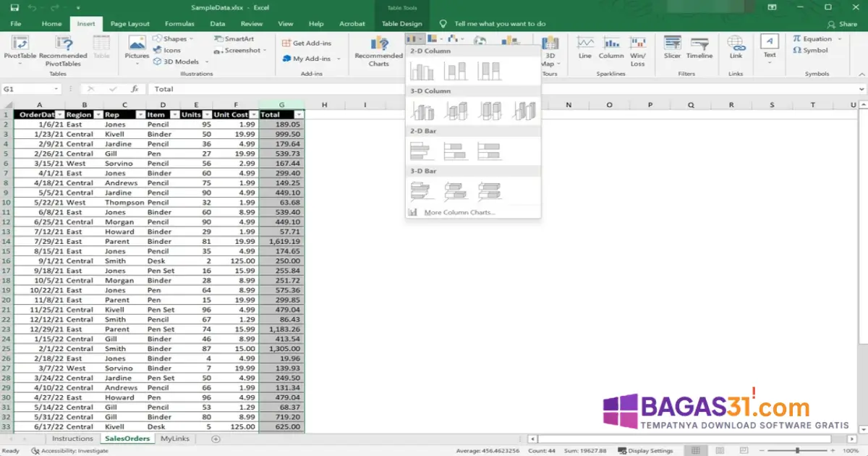Adjust the zoom slider in status bar

click(798, 451)
